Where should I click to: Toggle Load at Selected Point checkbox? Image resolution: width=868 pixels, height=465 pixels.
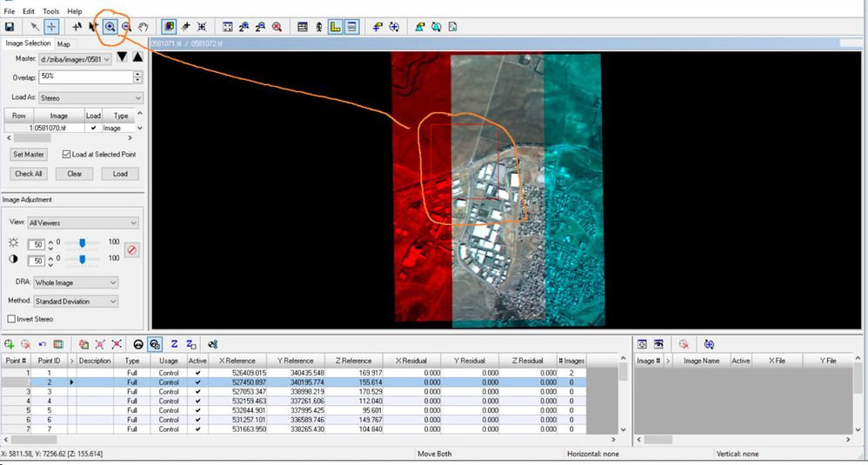click(x=66, y=154)
